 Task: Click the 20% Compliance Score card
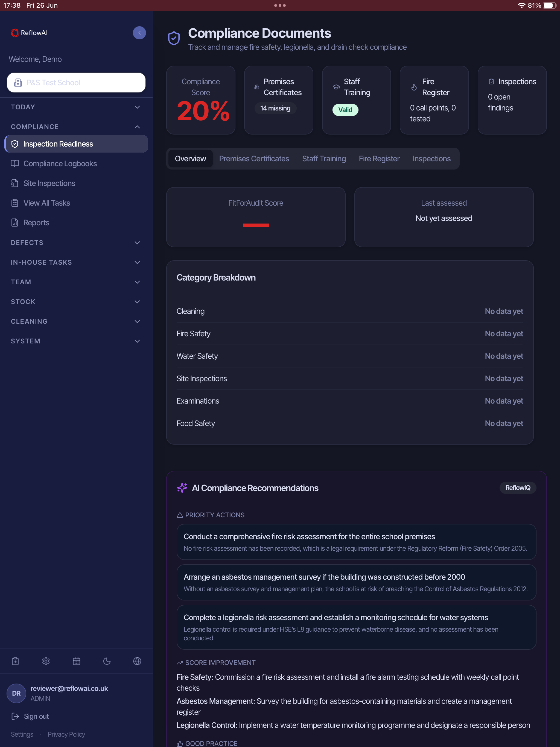point(201,100)
